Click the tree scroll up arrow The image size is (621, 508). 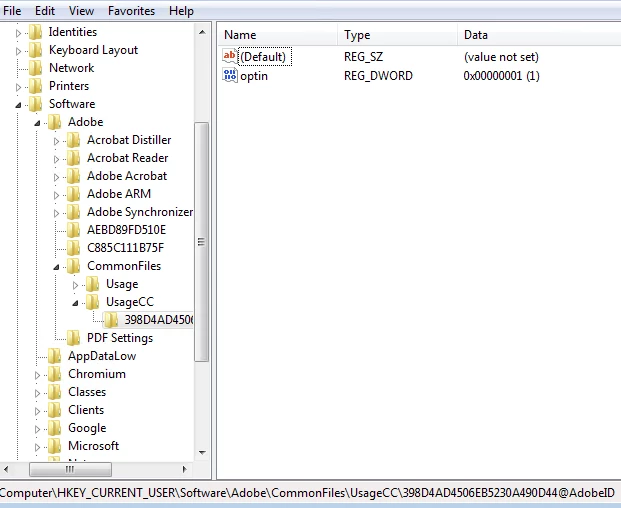[x=202, y=32]
